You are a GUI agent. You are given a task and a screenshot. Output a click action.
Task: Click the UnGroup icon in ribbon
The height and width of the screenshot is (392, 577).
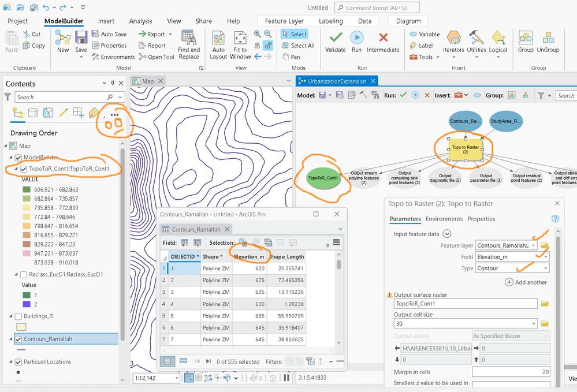coord(548,38)
